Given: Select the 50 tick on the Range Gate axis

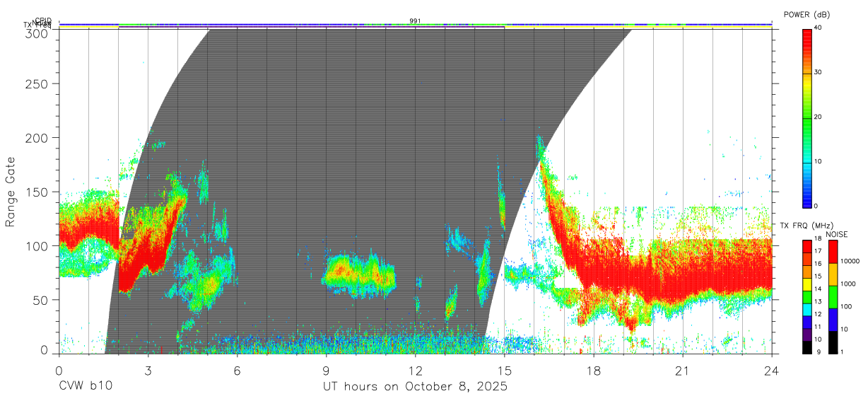Looking at the screenshot, I should pos(42,300).
